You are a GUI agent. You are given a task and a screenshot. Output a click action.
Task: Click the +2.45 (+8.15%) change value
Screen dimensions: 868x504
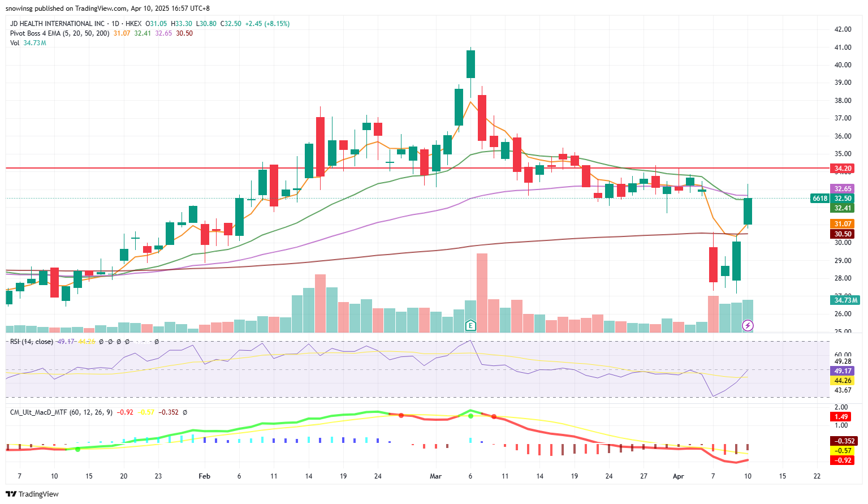[267, 24]
